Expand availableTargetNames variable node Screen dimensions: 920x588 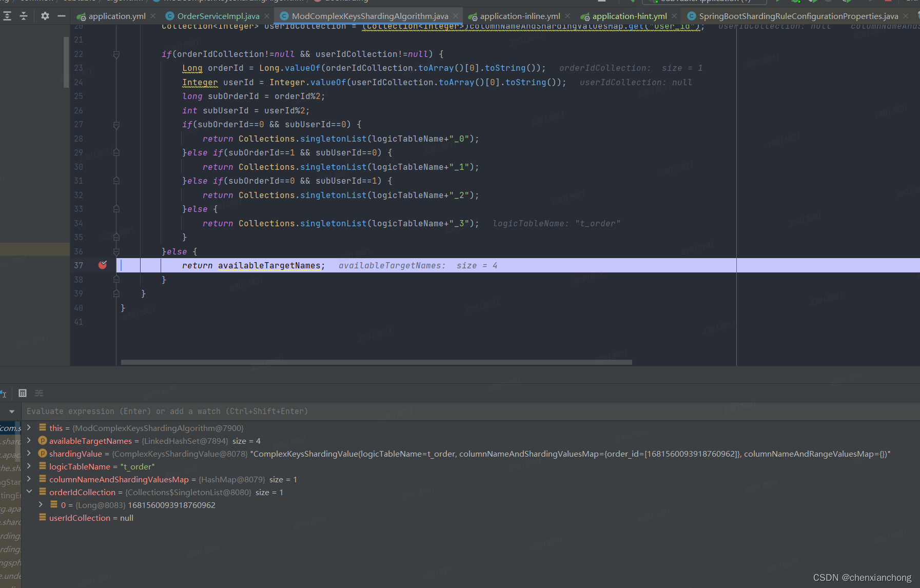[x=29, y=440]
